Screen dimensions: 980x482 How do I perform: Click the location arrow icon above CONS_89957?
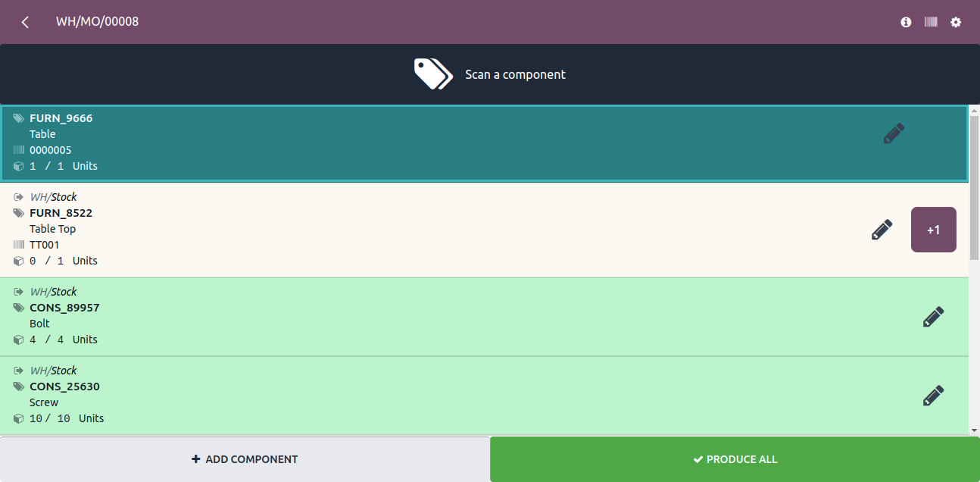(19, 292)
